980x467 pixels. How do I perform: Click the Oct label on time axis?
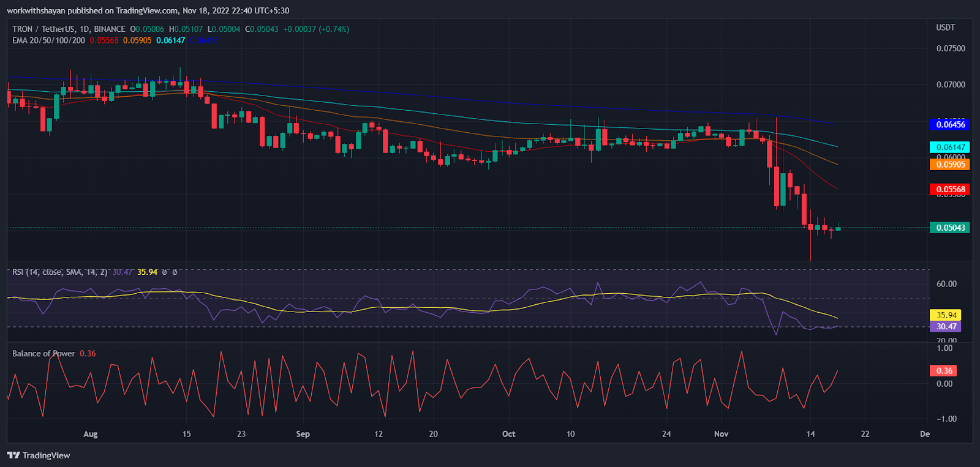pos(508,434)
